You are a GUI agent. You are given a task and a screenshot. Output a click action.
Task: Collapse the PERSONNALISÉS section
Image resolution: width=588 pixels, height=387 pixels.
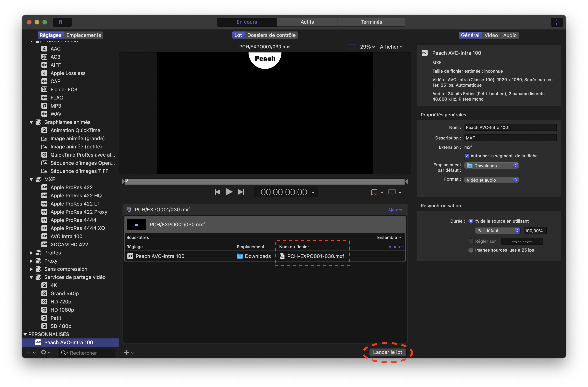click(25, 334)
